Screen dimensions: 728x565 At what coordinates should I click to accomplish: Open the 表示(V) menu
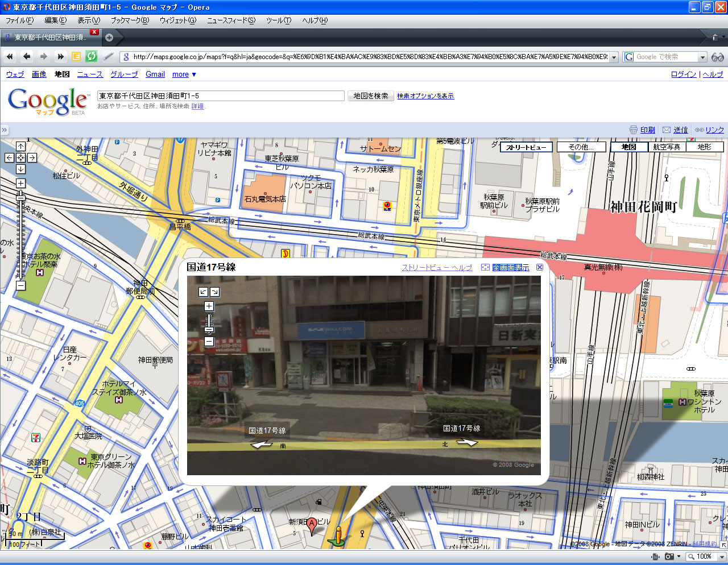point(89,20)
